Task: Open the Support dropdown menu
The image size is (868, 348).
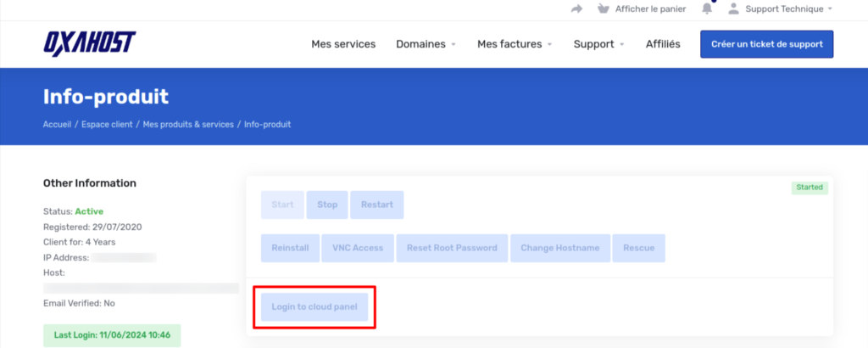Action: coord(598,44)
